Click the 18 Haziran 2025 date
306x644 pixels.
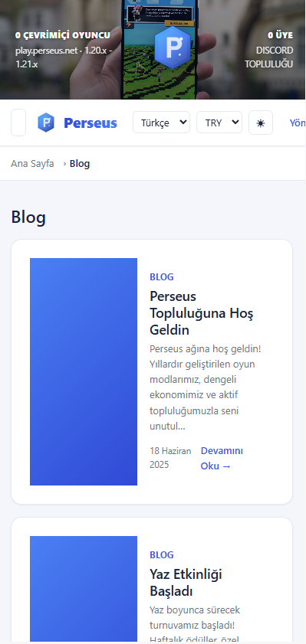tap(170, 458)
